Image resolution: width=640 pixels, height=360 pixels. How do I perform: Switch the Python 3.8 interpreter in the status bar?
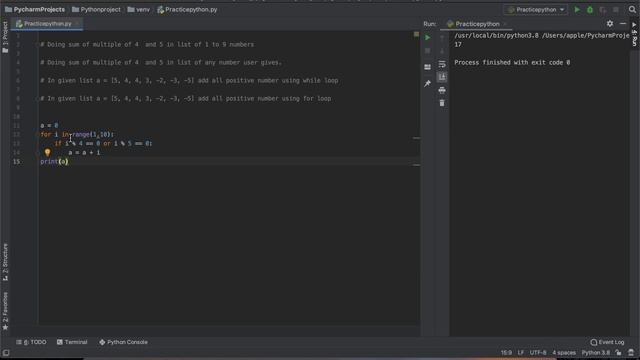pos(596,353)
